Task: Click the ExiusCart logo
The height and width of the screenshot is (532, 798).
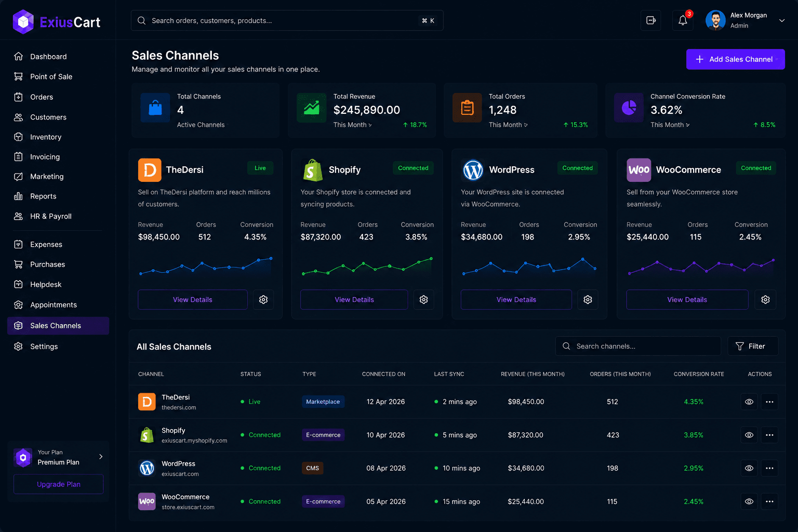Action: pos(56,22)
